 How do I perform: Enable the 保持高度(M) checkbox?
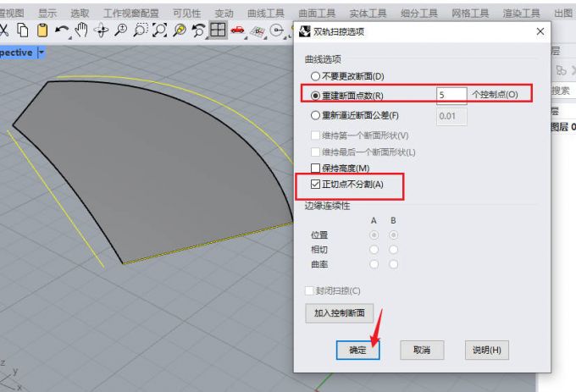[315, 168]
